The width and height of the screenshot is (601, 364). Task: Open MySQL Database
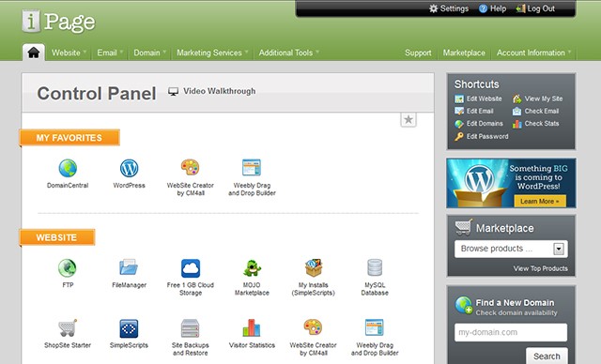(375, 277)
